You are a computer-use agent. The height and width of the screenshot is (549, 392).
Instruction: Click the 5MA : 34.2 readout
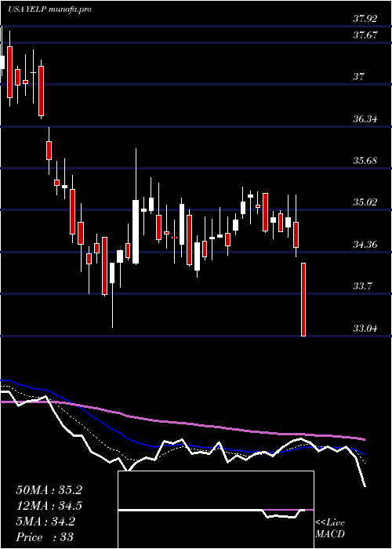pos(45,522)
